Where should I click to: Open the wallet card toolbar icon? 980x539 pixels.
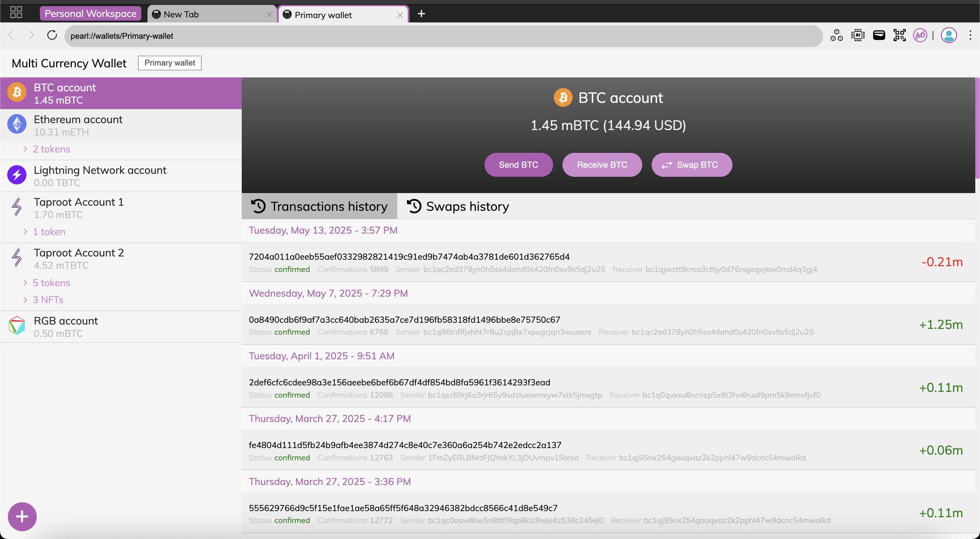click(879, 36)
